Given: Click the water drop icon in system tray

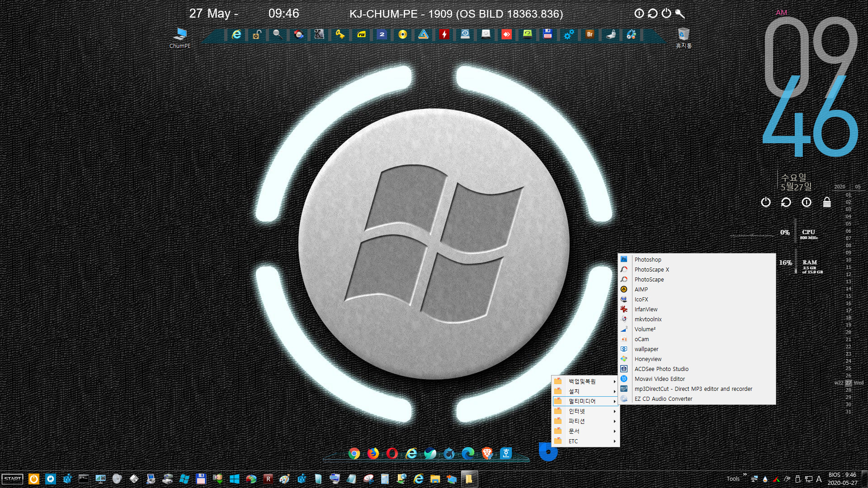Looking at the screenshot, I should [765, 479].
